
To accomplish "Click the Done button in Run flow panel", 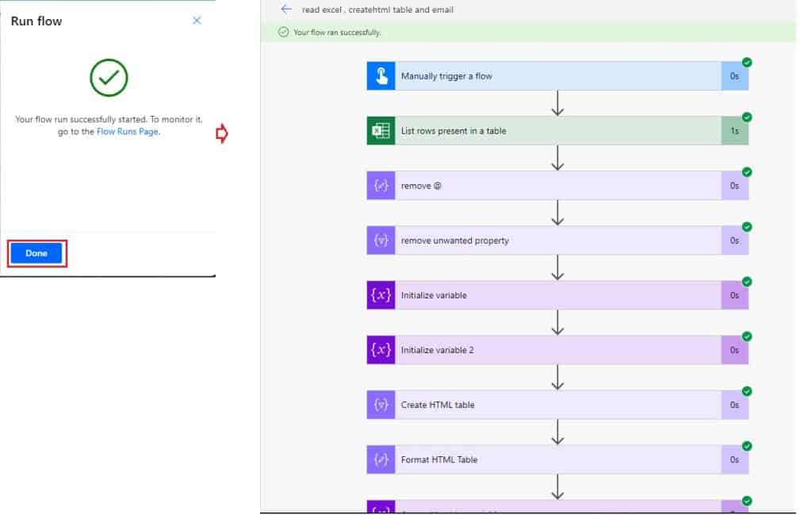I will point(36,253).
